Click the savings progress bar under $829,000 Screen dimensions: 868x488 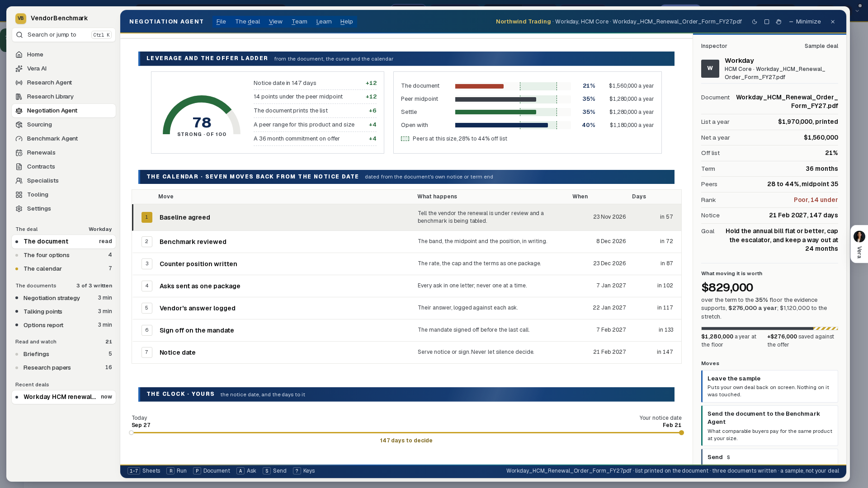click(769, 328)
